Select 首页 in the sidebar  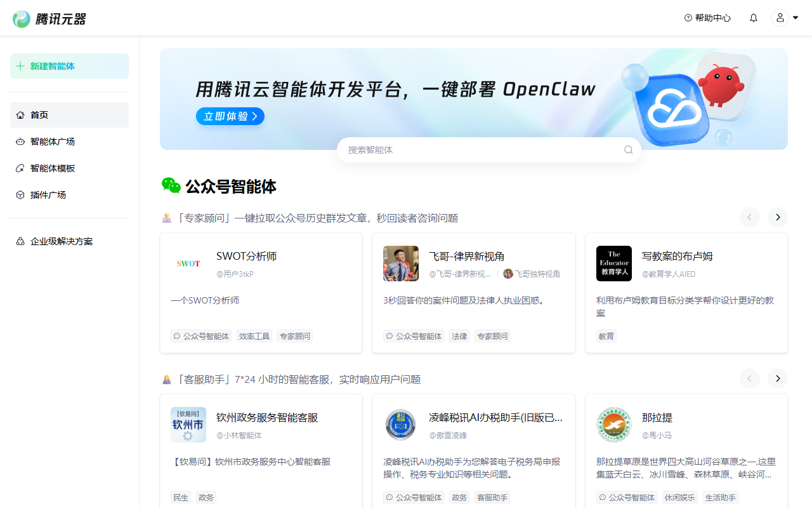coord(69,115)
